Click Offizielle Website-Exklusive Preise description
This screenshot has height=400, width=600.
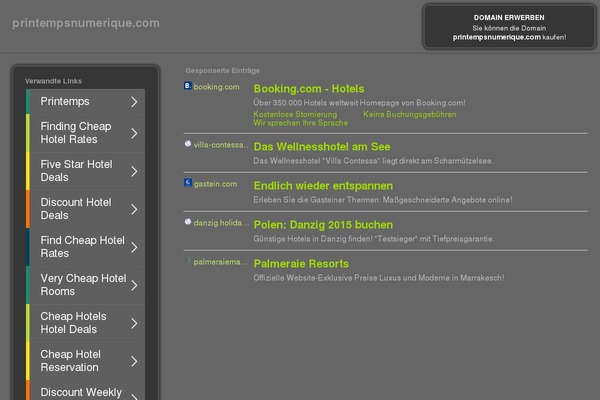click(379, 278)
